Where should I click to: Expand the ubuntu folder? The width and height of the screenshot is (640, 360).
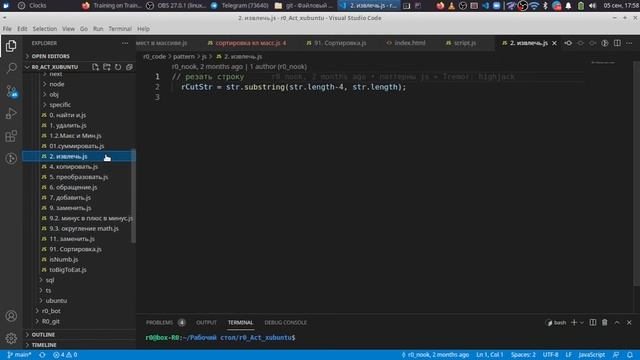(x=56, y=300)
